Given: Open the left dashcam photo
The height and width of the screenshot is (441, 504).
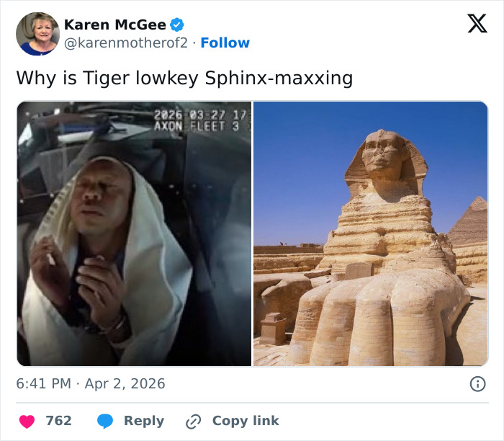Looking at the screenshot, I should (x=134, y=233).
